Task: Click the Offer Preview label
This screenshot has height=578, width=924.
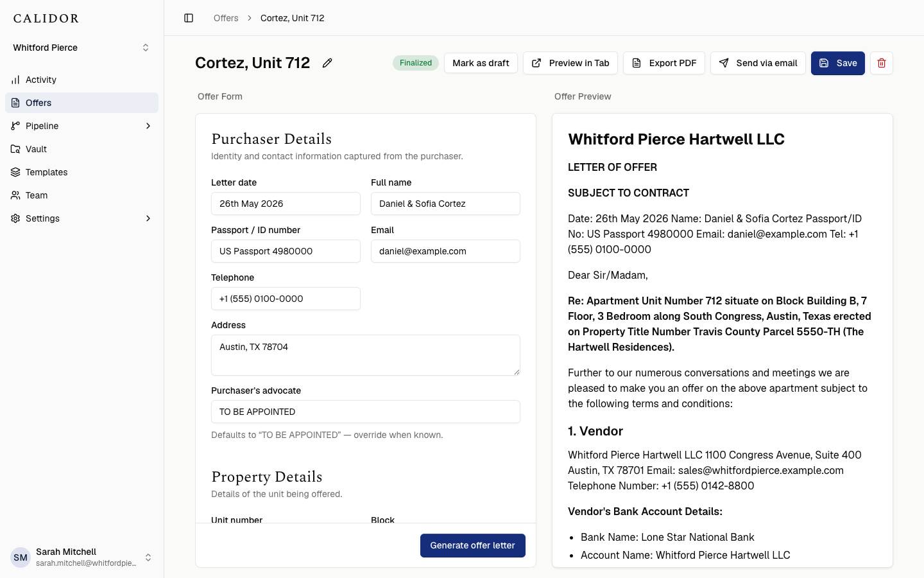Action: pos(583,96)
